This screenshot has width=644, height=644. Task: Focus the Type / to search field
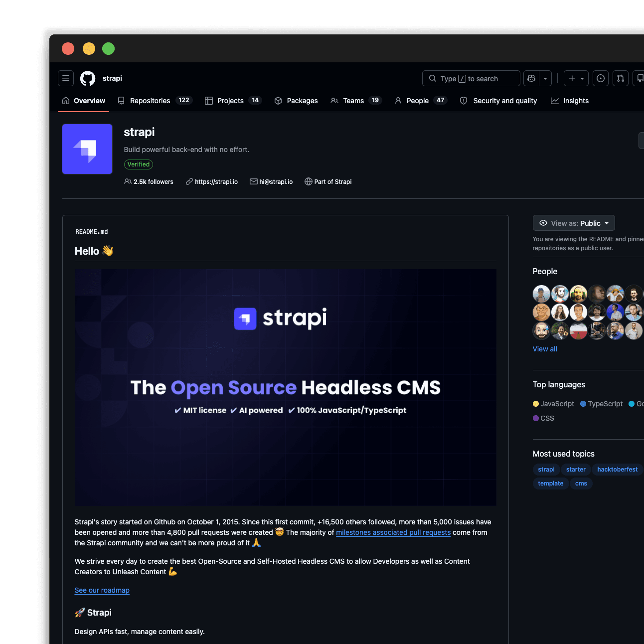[471, 78]
